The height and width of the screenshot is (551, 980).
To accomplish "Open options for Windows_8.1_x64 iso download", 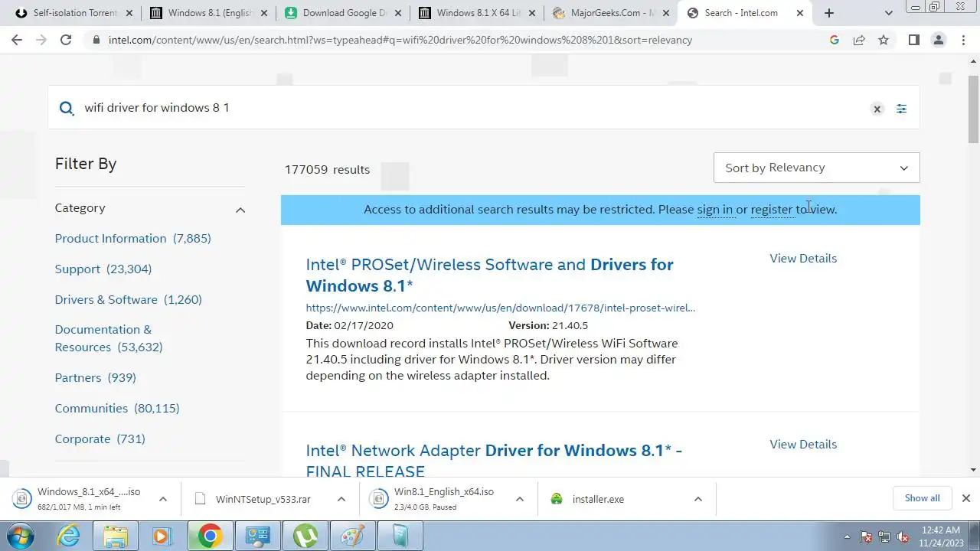I will [163, 499].
